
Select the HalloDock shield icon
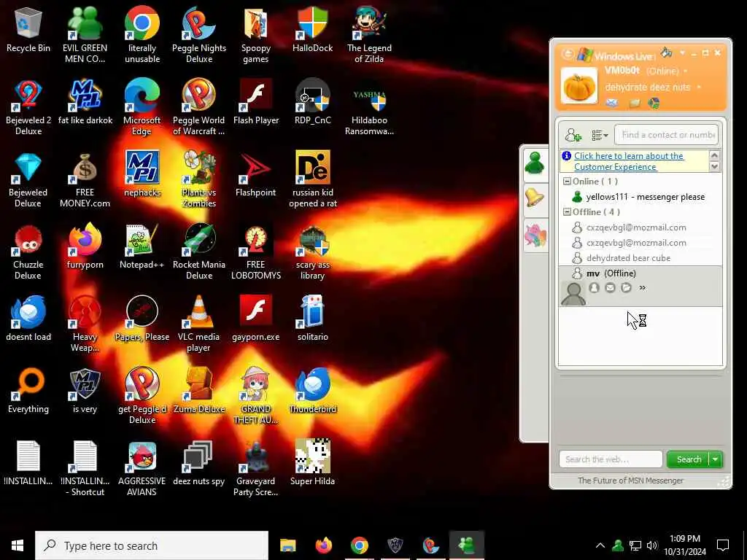(x=312, y=30)
